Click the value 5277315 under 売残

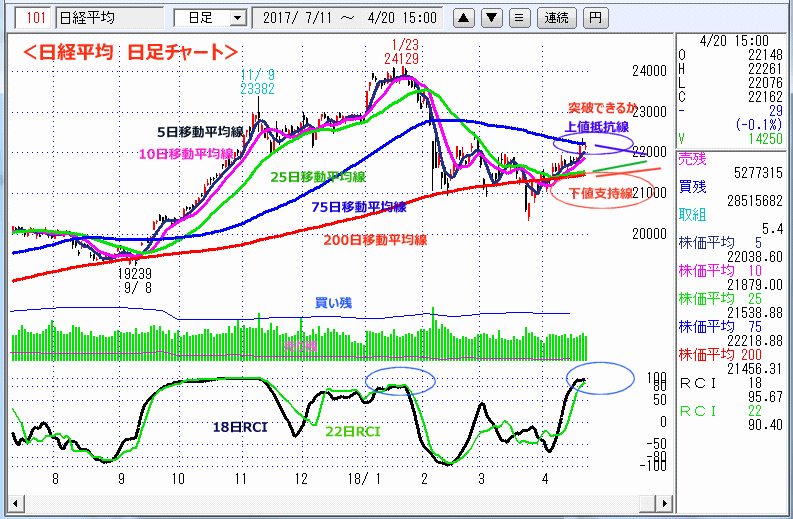coord(758,173)
